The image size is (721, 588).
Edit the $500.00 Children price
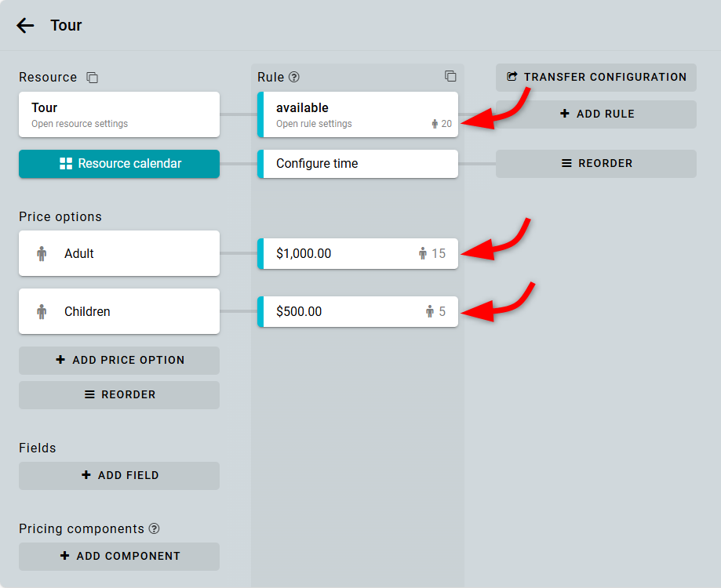tap(337, 311)
